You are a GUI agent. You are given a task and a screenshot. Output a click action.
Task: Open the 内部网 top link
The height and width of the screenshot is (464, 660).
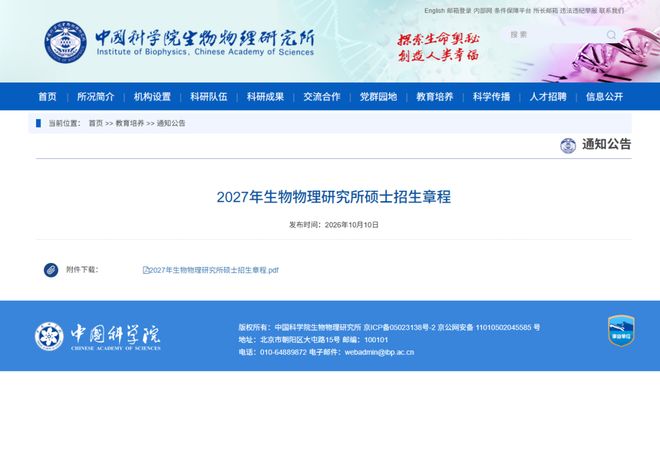(x=483, y=11)
